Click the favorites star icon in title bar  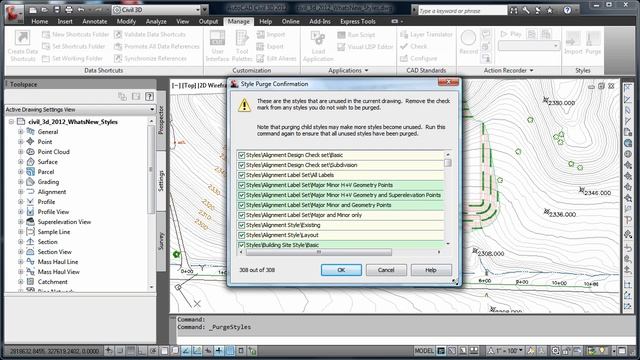[x=549, y=10]
